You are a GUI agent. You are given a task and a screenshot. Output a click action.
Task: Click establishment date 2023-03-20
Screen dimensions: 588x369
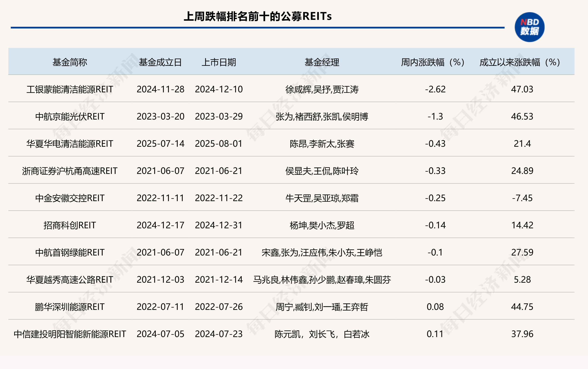(x=160, y=116)
